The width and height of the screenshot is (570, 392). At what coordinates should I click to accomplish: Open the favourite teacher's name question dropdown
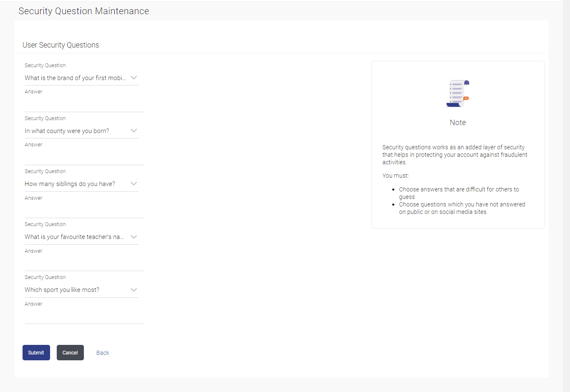74,237
